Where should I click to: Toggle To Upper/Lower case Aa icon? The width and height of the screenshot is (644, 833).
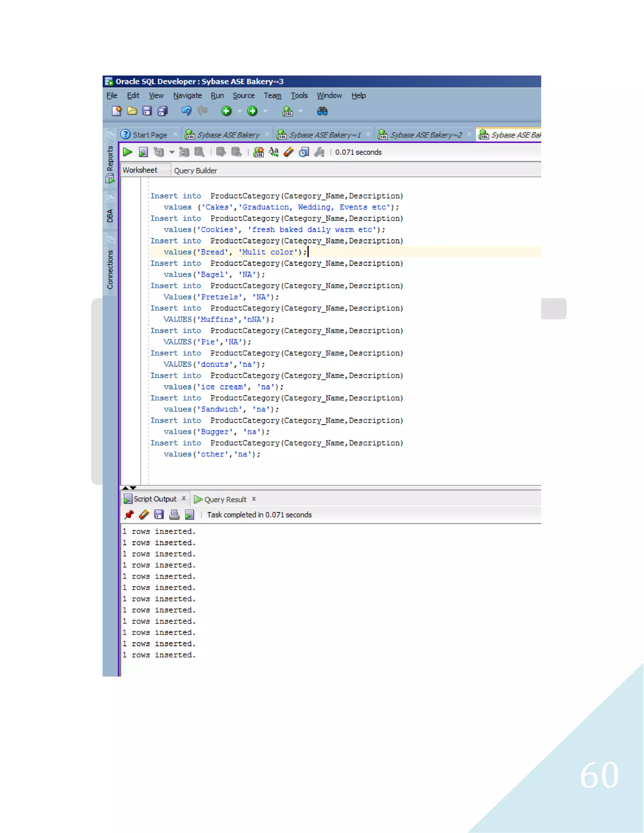(274, 152)
